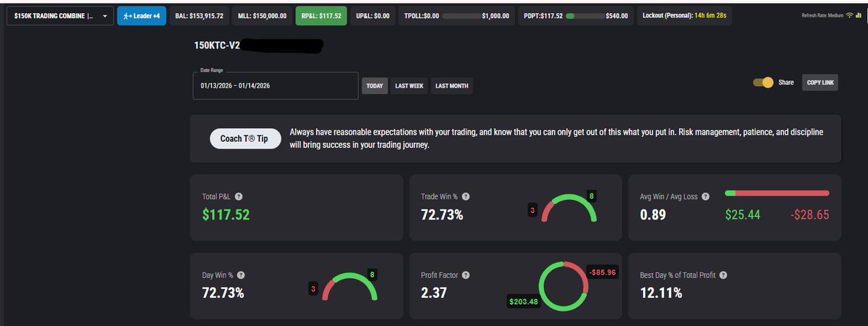Click the 0.89 Avg Win/Loss ratio
The image size is (868, 326).
click(653, 215)
